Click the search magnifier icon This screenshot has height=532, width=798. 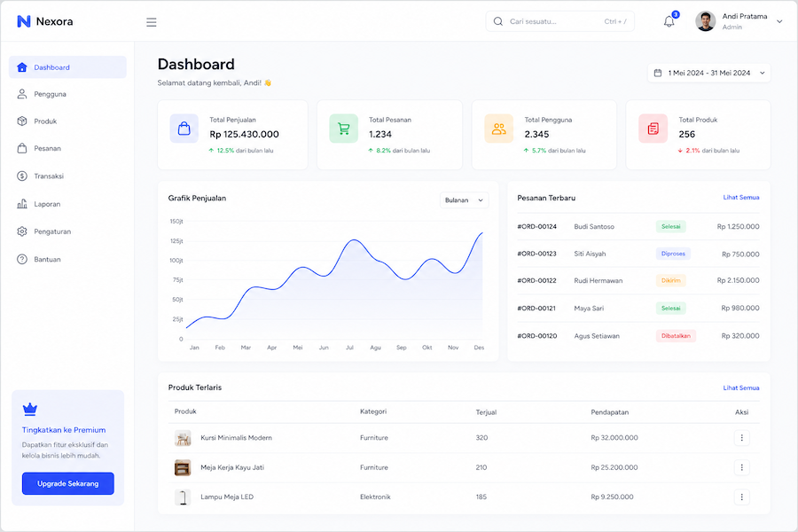coord(498,21)
